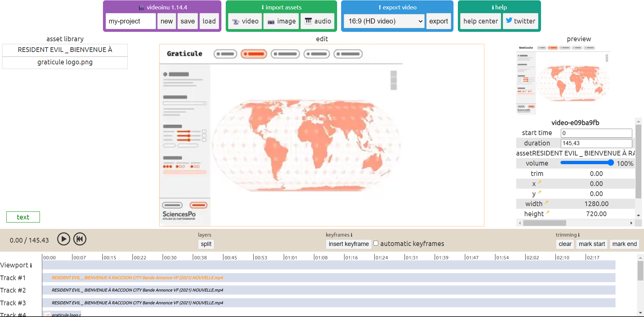Click the x value 0.00
This screenshot has height=317, width=644.
(596, 184)
